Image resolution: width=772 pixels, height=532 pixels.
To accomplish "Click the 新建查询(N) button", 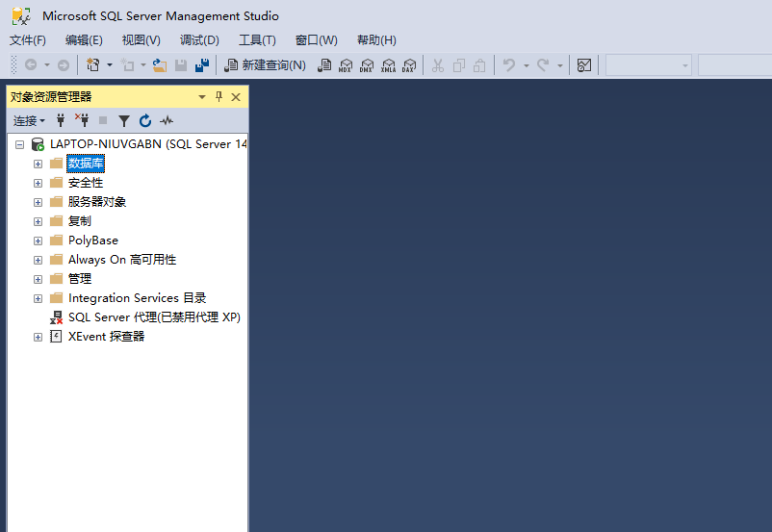I will 265,65.
